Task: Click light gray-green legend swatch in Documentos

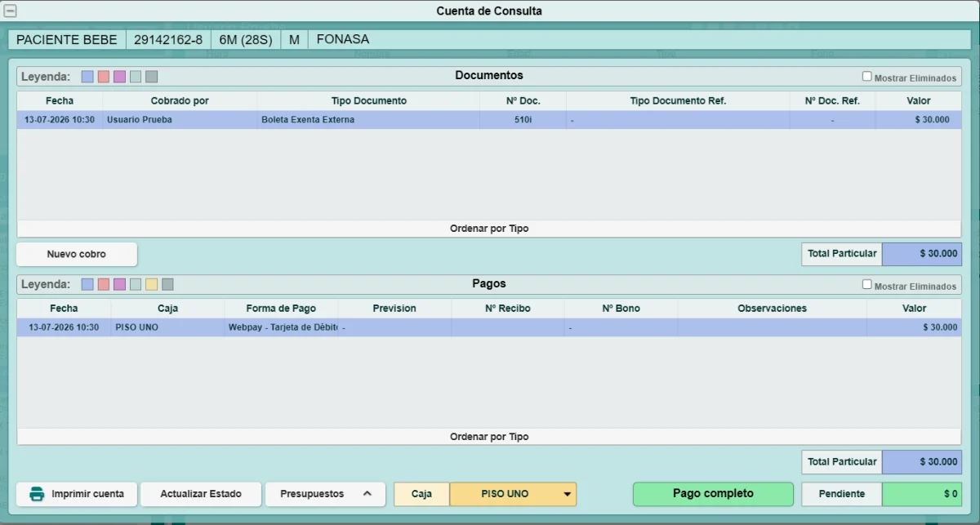Action: [136, 77]
